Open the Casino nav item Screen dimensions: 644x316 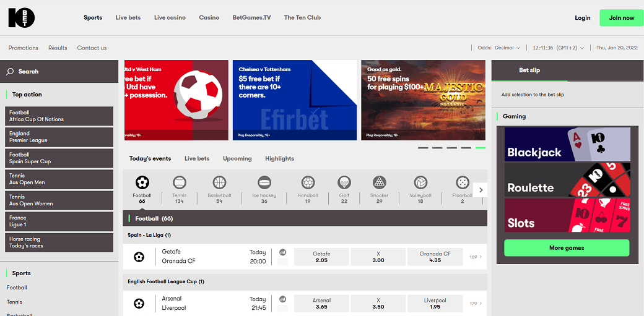pos(209,18)
